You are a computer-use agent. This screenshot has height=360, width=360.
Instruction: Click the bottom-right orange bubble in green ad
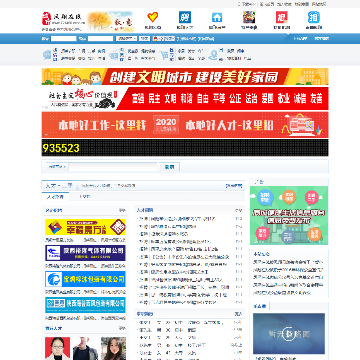tap(314, 233)
